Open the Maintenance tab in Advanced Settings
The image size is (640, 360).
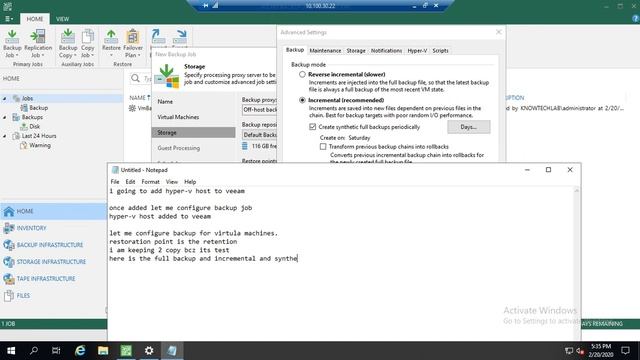tap(325, 51)
